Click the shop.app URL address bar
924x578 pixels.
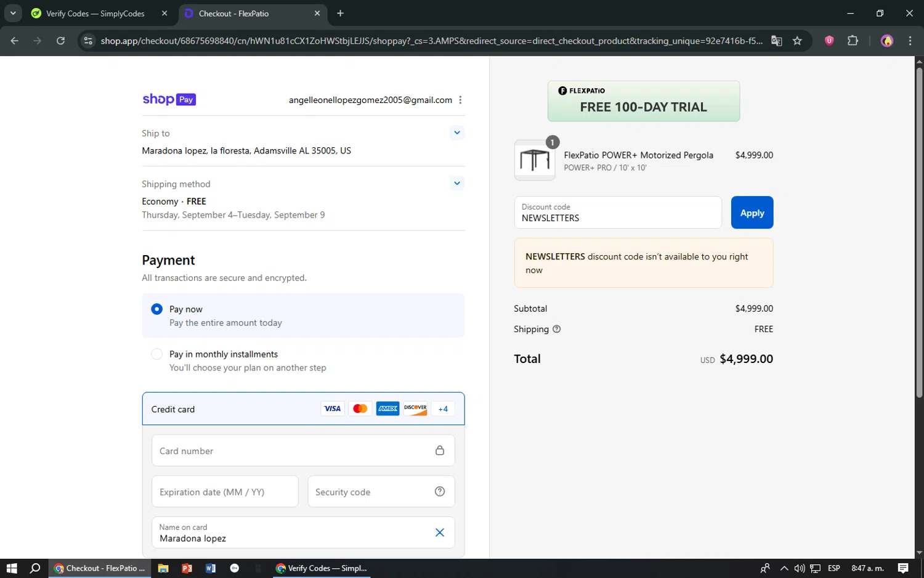[431, 41]
